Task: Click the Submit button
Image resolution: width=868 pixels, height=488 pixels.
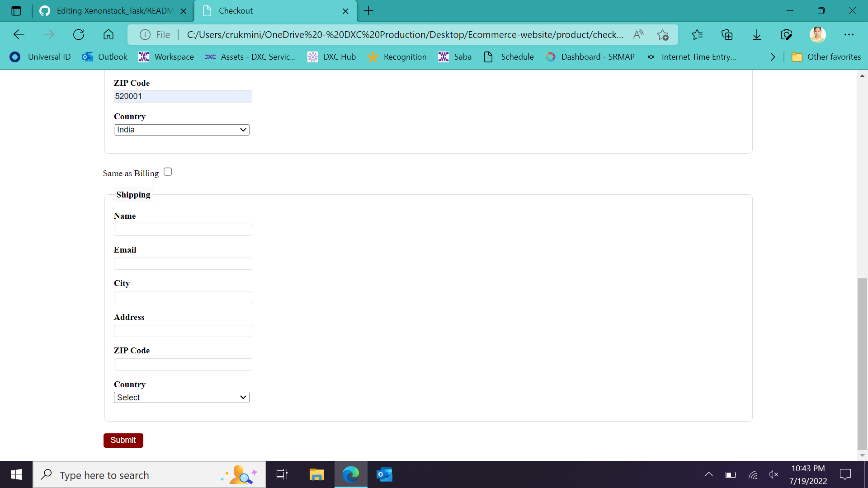Action: click(123, 440)
